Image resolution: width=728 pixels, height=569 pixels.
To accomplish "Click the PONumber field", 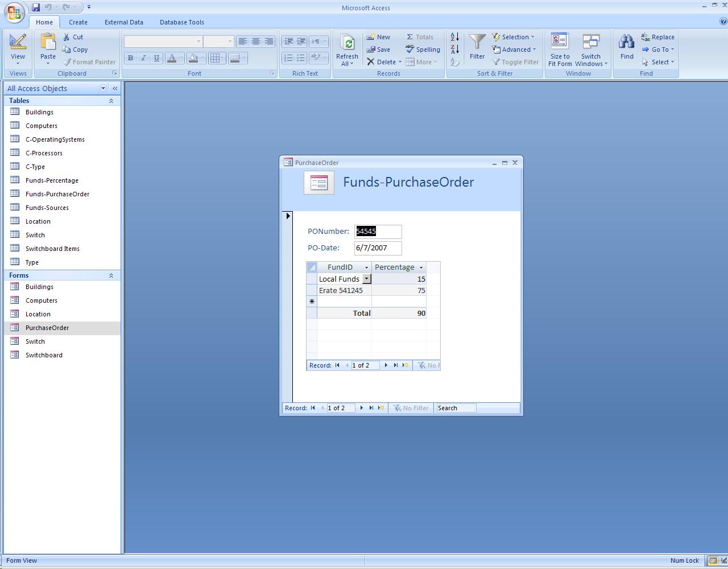I will point(378,232).
